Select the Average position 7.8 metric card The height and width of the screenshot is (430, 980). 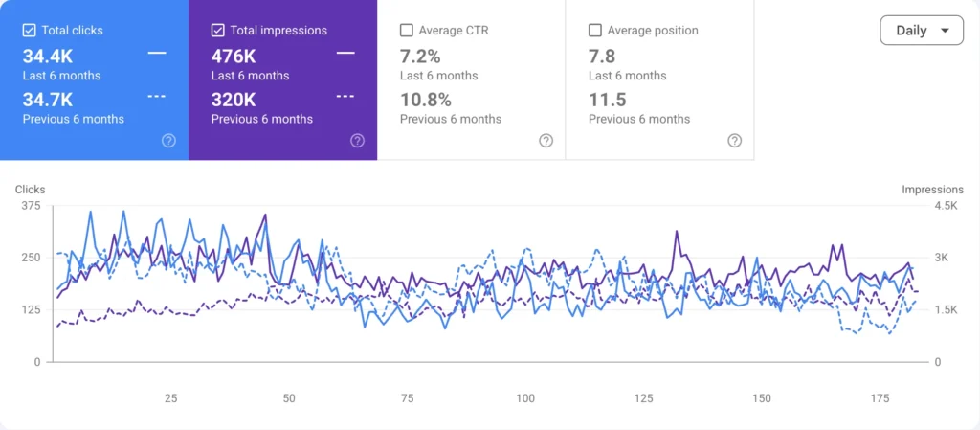(660, 80)
